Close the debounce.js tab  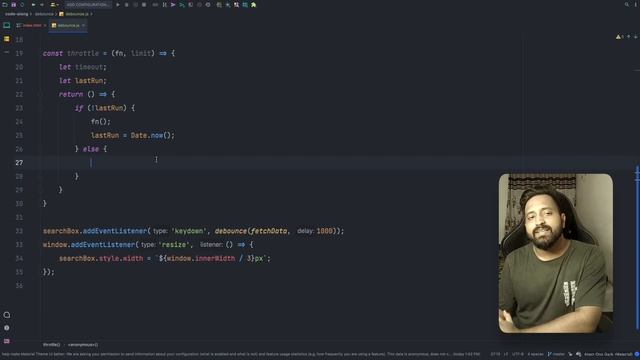coord(83,25)
